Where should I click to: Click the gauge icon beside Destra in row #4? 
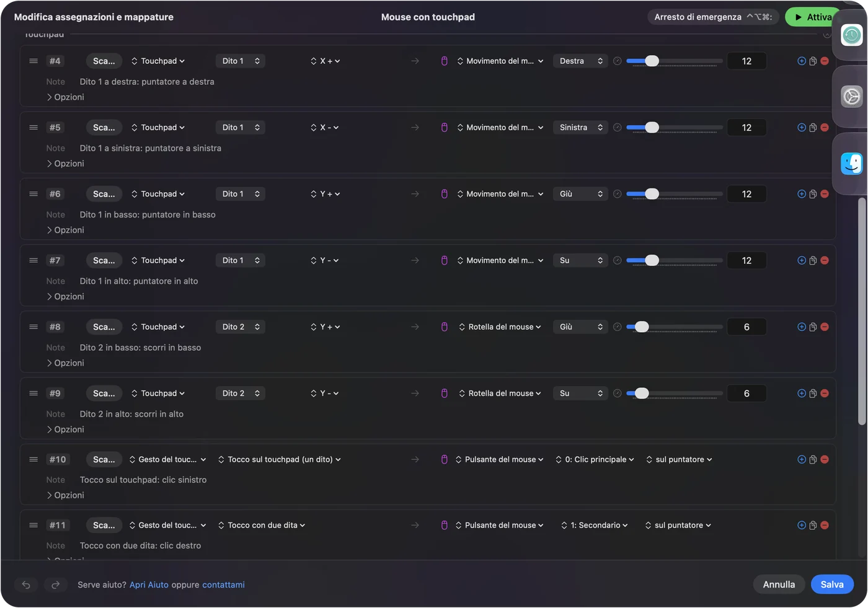[x=618, y=61]
